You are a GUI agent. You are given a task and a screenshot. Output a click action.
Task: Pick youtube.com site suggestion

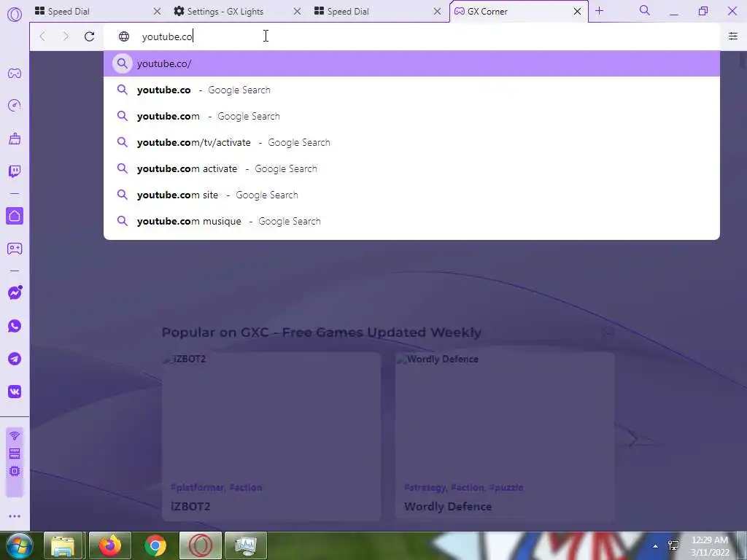click(x=411, y=195)
